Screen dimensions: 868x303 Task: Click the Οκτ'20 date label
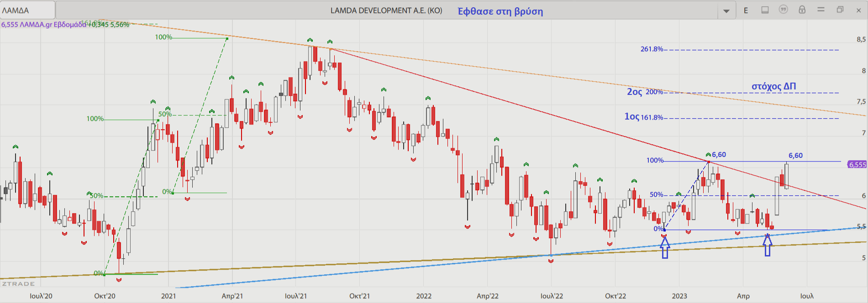(105, 296)
